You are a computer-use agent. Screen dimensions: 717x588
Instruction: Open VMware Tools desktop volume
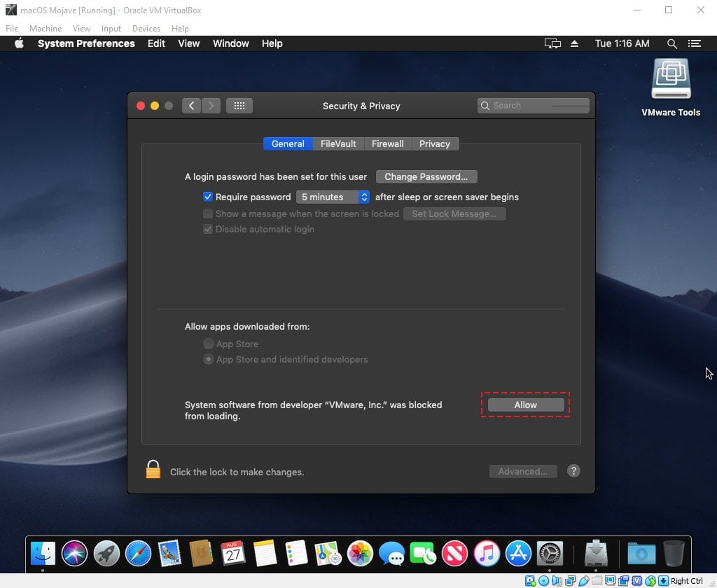[671, 87]
